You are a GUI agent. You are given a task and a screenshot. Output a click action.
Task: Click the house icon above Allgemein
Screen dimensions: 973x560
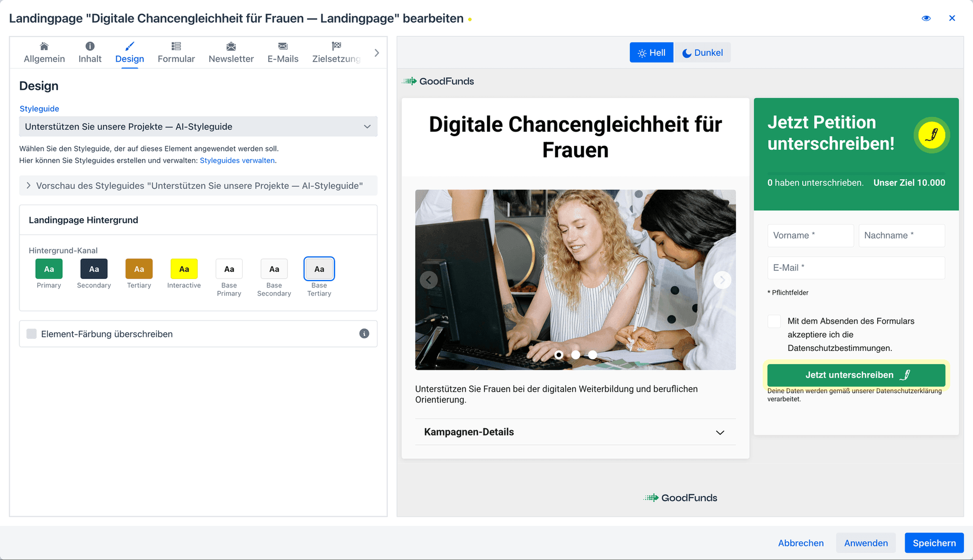coord(44,46)
